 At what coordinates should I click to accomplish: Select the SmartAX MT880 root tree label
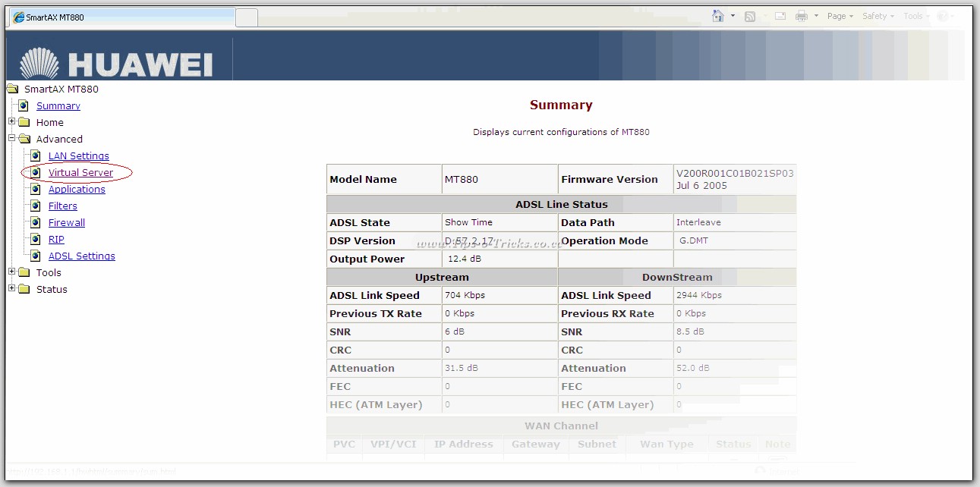(61, 90)
